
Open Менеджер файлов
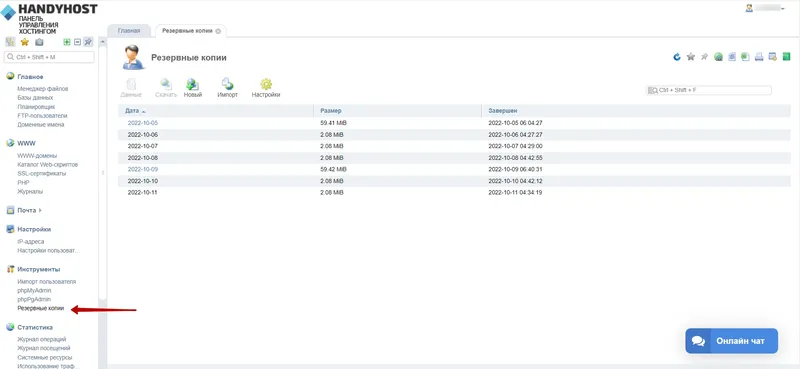43,89
